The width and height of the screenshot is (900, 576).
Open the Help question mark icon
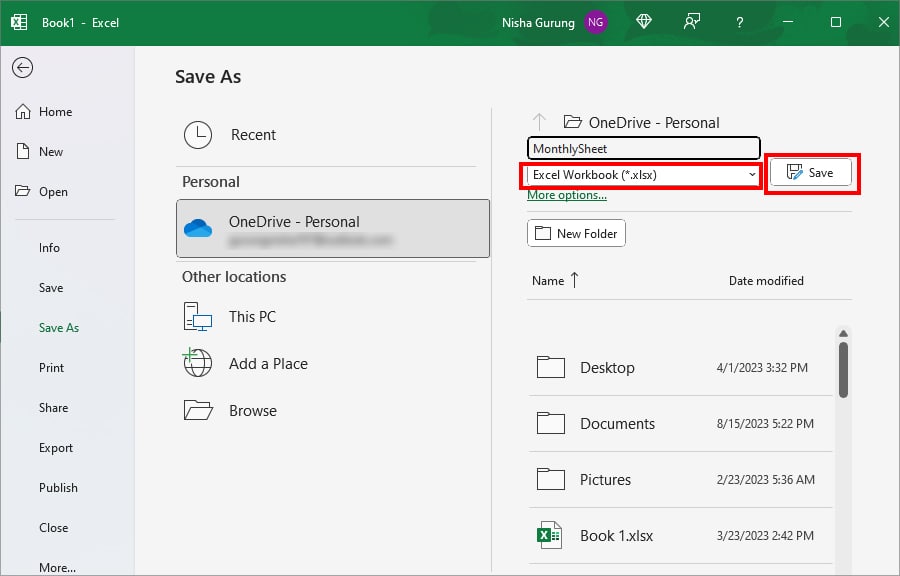739,21
